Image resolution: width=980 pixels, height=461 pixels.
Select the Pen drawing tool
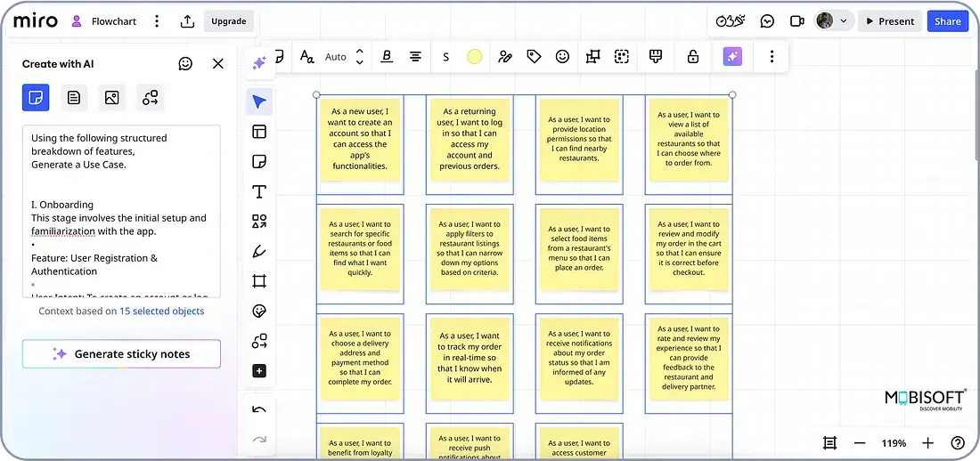[x=259, y=251]
